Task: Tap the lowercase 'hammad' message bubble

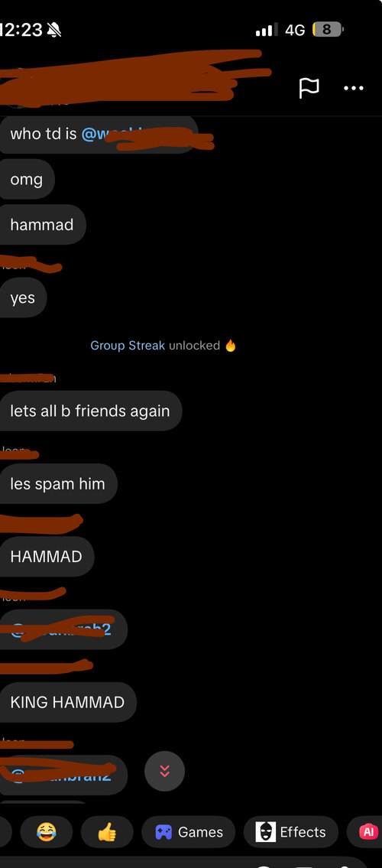Action: pyautogui.click(x=42, y=224)
